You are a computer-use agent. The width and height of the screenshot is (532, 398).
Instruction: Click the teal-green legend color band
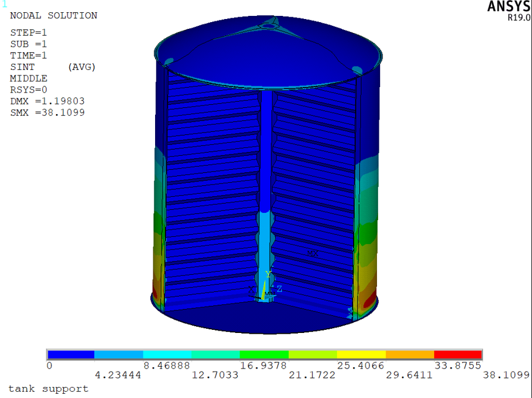216,354
